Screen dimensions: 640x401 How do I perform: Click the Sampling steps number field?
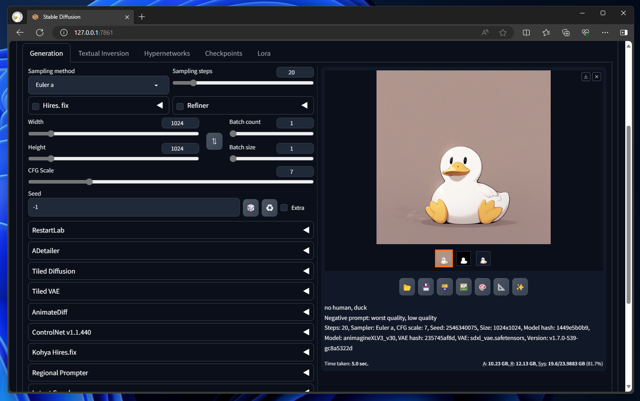pos(295,72)
